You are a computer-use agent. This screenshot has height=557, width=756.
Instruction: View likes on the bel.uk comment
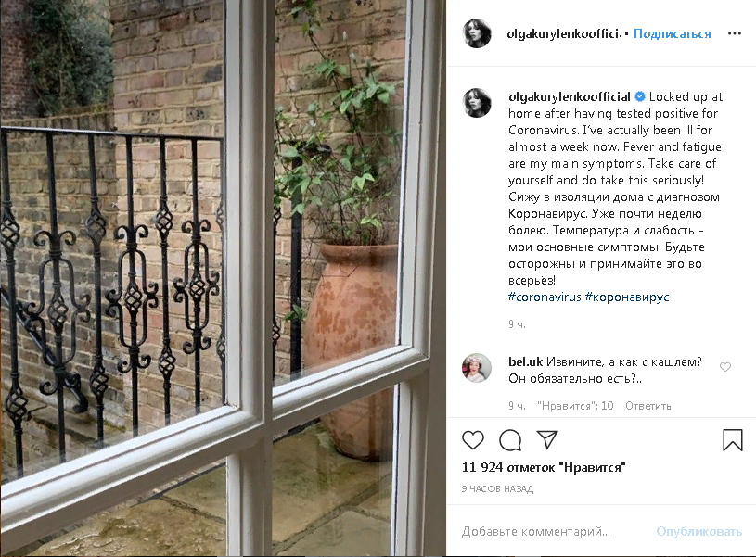(x=575, y=406)
